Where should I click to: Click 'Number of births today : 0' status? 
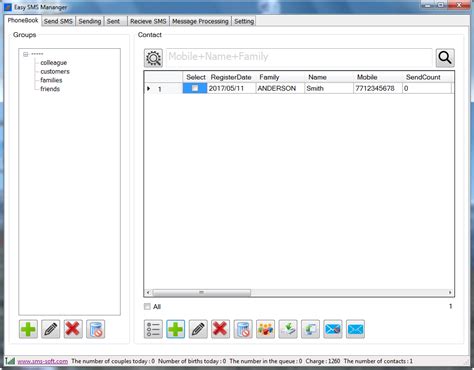(192, 361)
